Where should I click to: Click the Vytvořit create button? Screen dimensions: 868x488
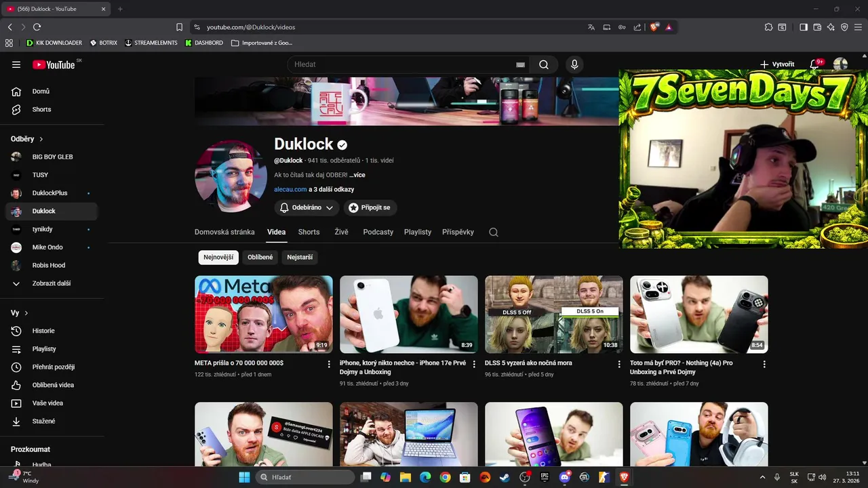pos(777,64)
